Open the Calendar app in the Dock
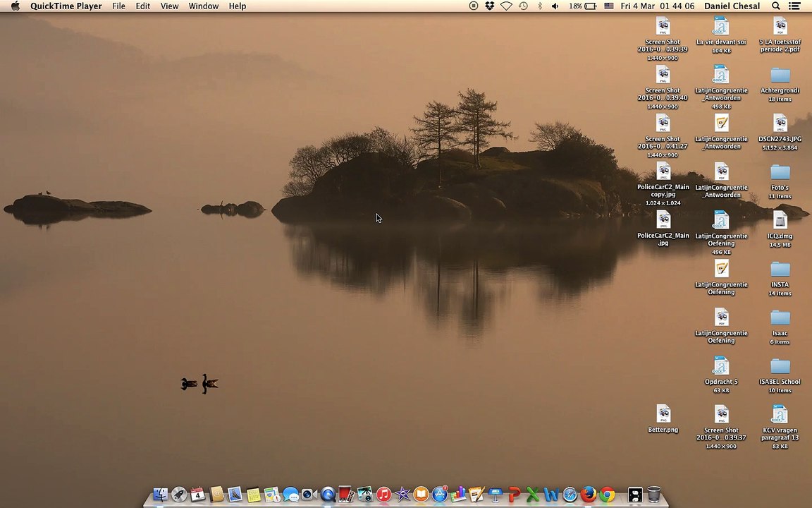 click(x=198, y=494)
